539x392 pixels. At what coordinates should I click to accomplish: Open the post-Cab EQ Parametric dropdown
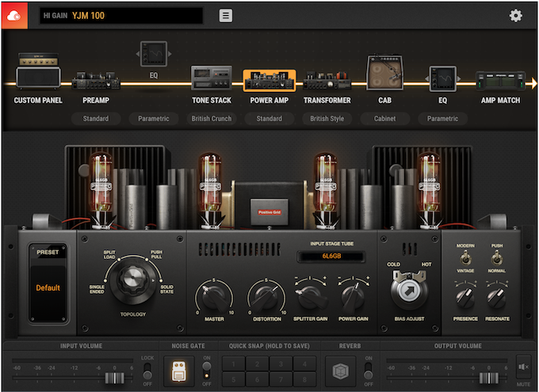click(443, 119)
